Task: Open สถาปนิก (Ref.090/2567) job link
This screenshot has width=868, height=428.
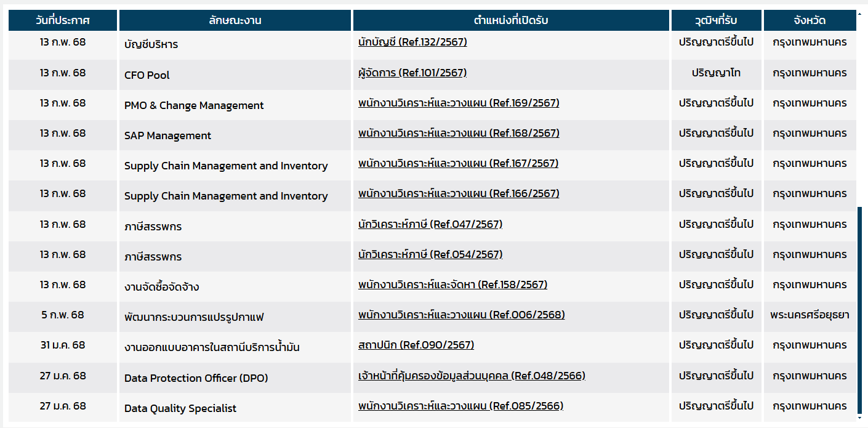Action: point(416,345)
